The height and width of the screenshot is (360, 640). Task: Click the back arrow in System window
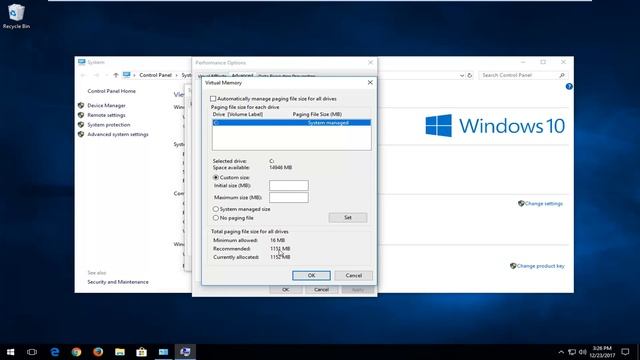(x=83, y=75)
